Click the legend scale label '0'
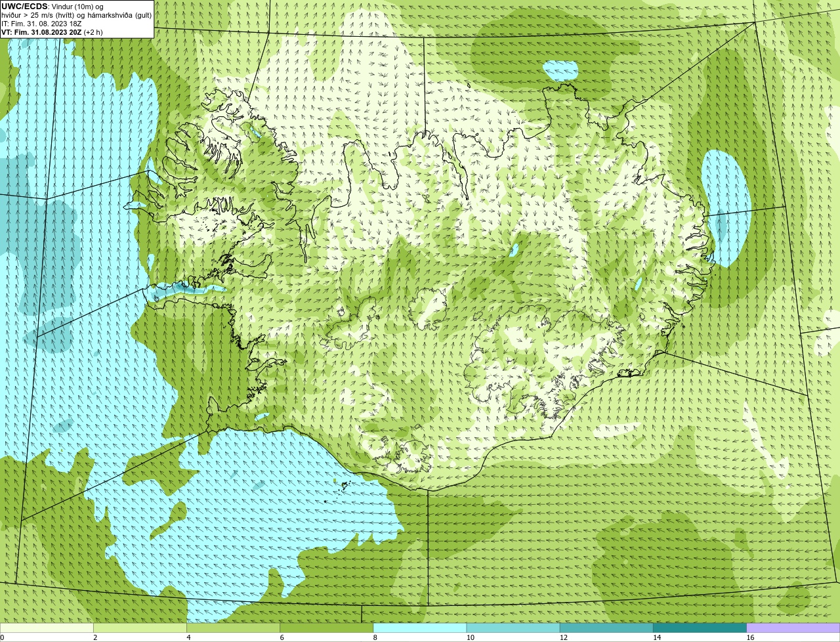 click(x=2, y=637)
